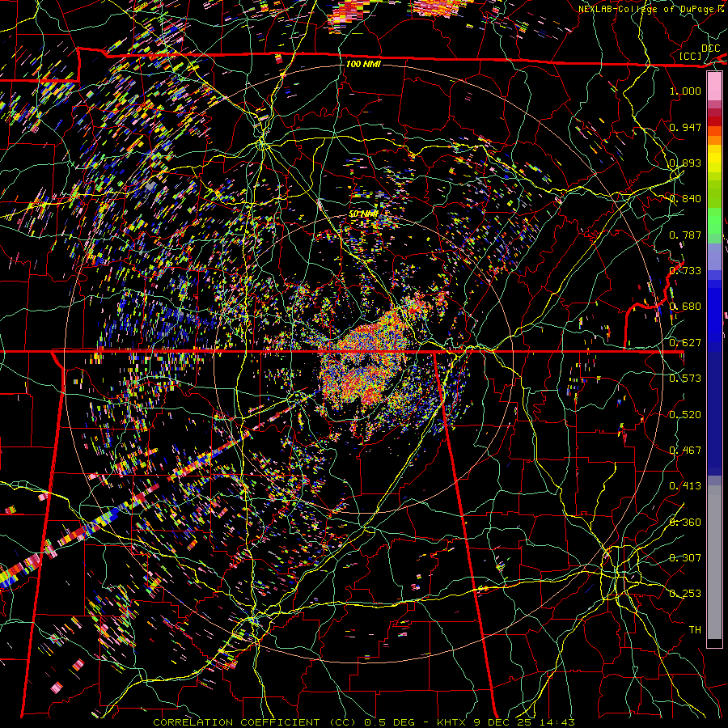Click the 0.520 scale value
This screenshot has height=728, width=728.
pos(685,414)
